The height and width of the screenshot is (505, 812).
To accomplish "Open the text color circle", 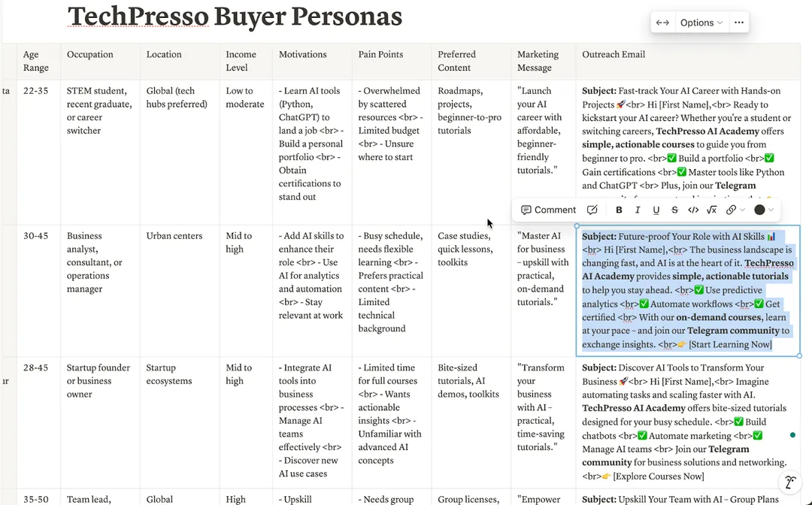I will [x=759, y=210].
